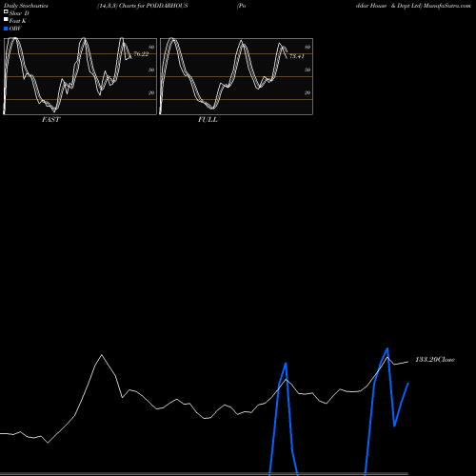Click the 133.20 Close price label
This screenshot has height=476, width=476.
435,360
